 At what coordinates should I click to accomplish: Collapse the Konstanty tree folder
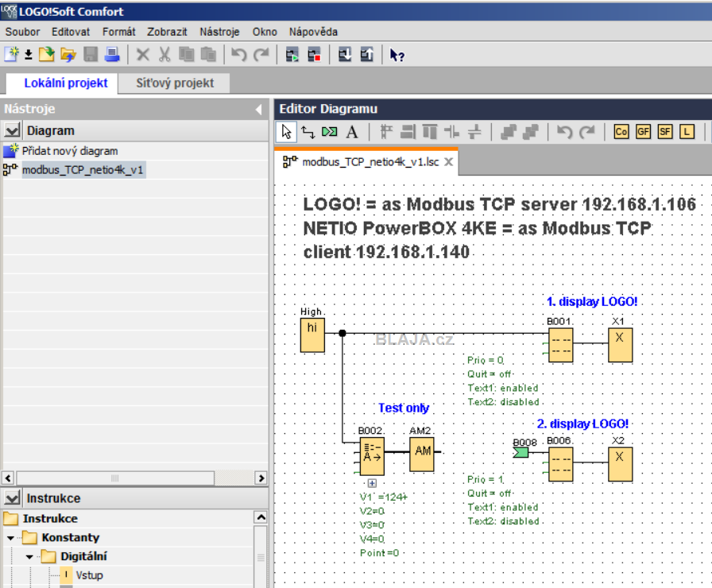11,538
